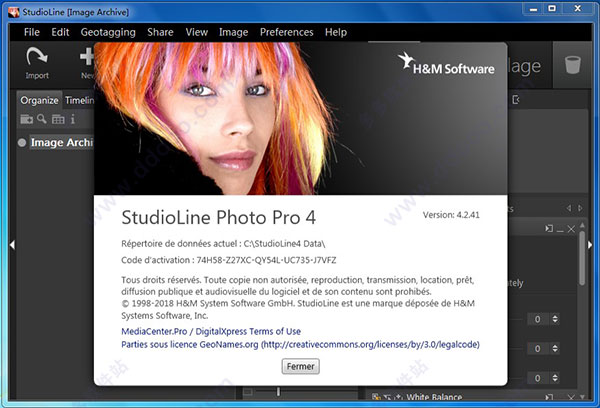Click the info 'i' icon under Organize
This screenshot has width=600, height=408.
[x=73, y=119]
